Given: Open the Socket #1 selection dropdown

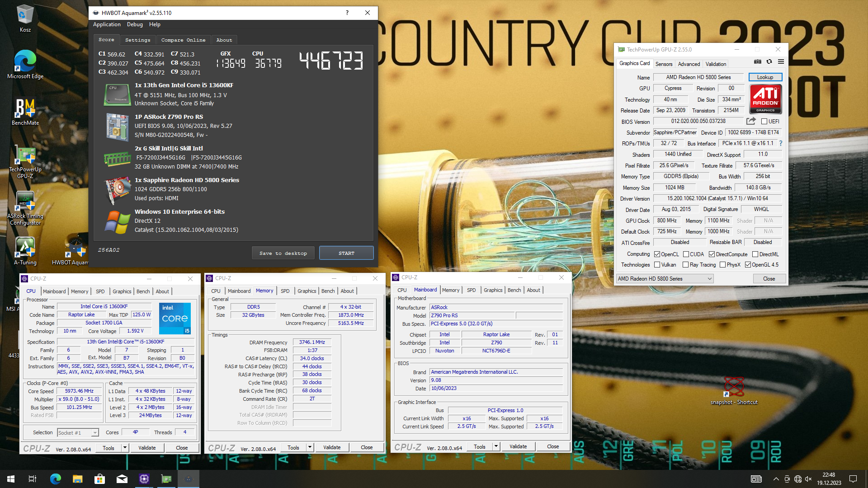Looking at the screenshot, I should [78, 433].
